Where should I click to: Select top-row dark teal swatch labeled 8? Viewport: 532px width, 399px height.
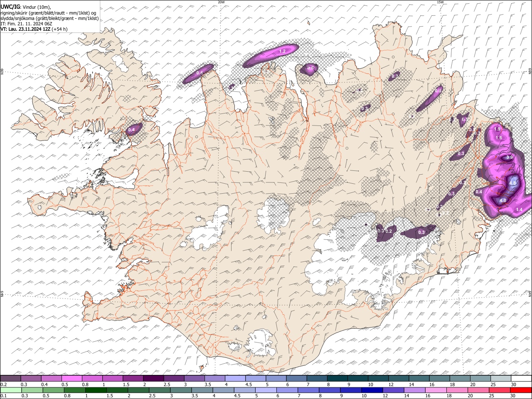[x=337, y=379]
